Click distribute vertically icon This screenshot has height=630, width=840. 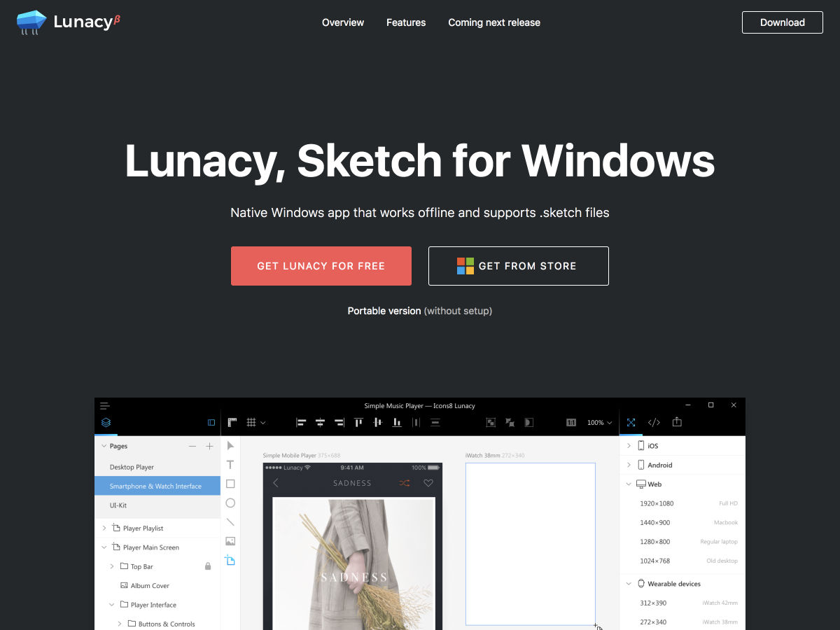pyautogui.click(x=435, y=422)
